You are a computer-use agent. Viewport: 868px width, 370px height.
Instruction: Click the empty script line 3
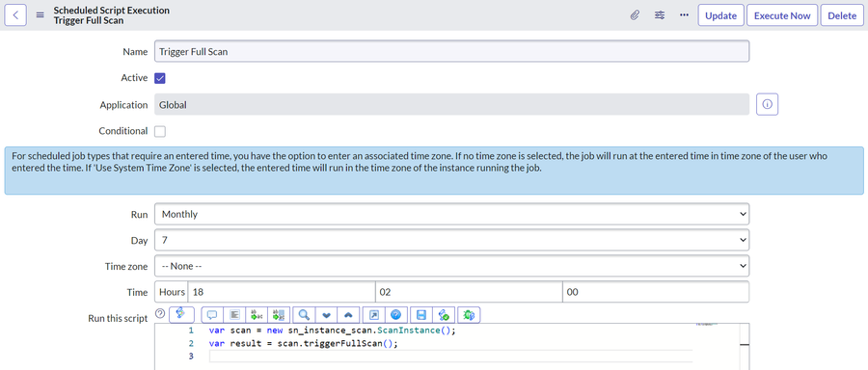click(x=450, y=357)
